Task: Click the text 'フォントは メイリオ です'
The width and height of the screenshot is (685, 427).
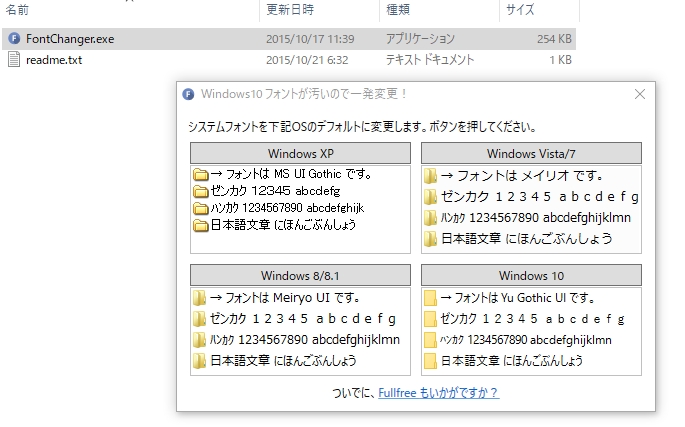Action: click(529, 176)
